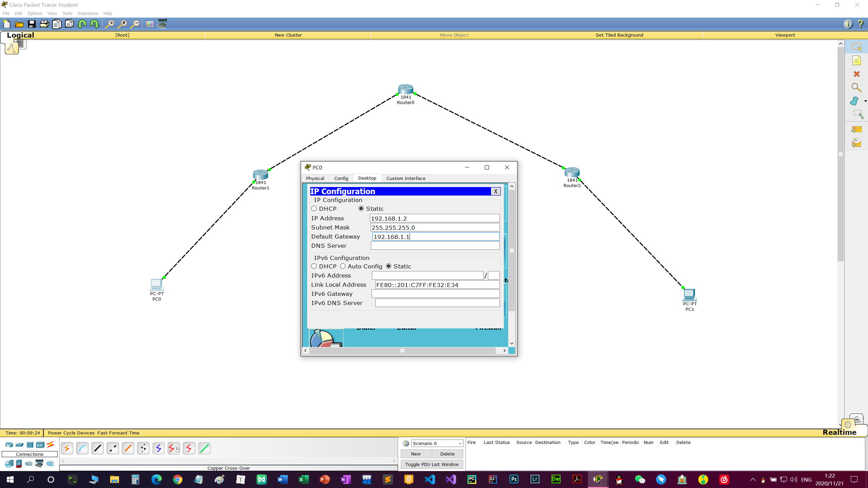This screenshot has width=868, height=488.
Task: Open the Extensions menu
Action: click(x=87, y=14)
